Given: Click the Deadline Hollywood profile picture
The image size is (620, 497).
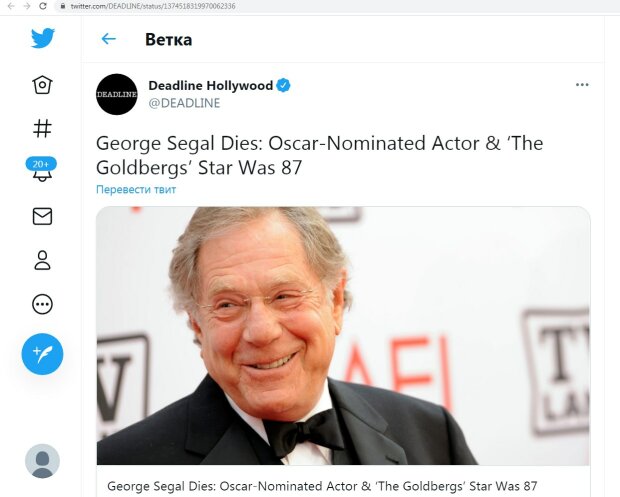Looking at the screenshot, I should [117, 94].
